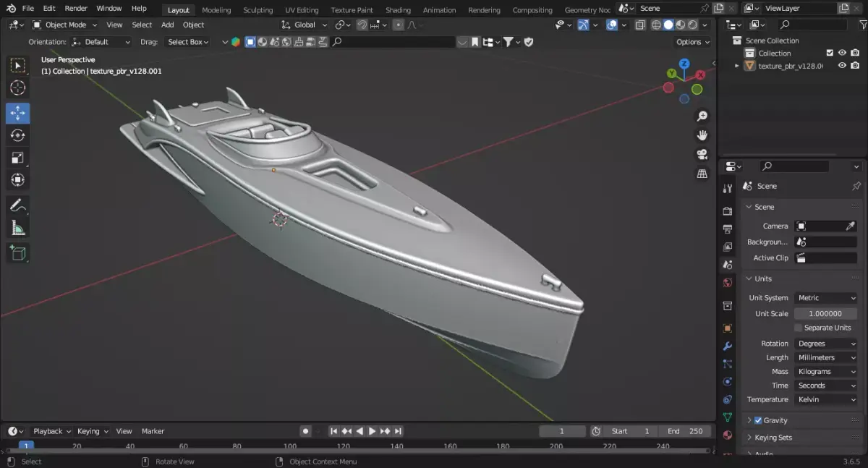The height and width of the screenshot is (468, 868).
Task: Select the Measure tool
Action: 18,228
